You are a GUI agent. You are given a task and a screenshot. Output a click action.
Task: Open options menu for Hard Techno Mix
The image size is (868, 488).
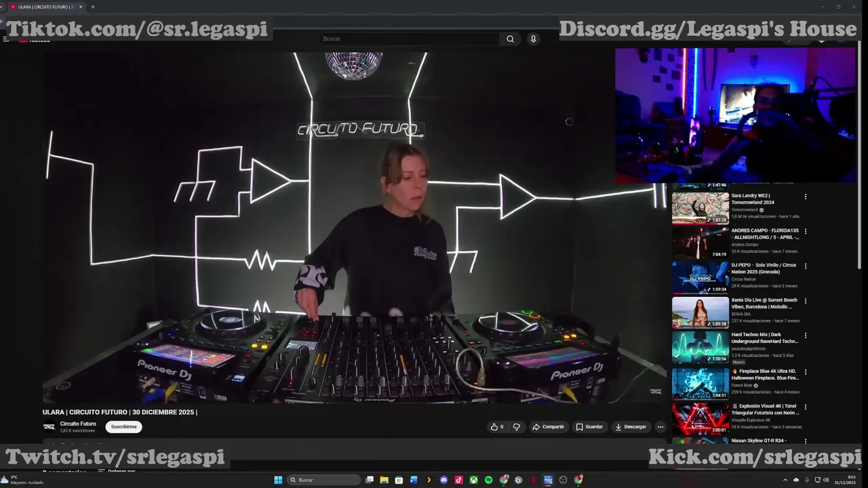806,335
